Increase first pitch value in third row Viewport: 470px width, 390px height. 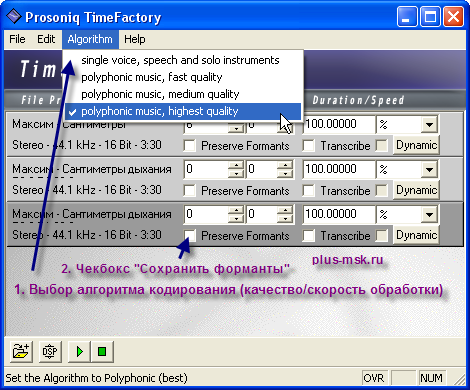click(236, 210)
